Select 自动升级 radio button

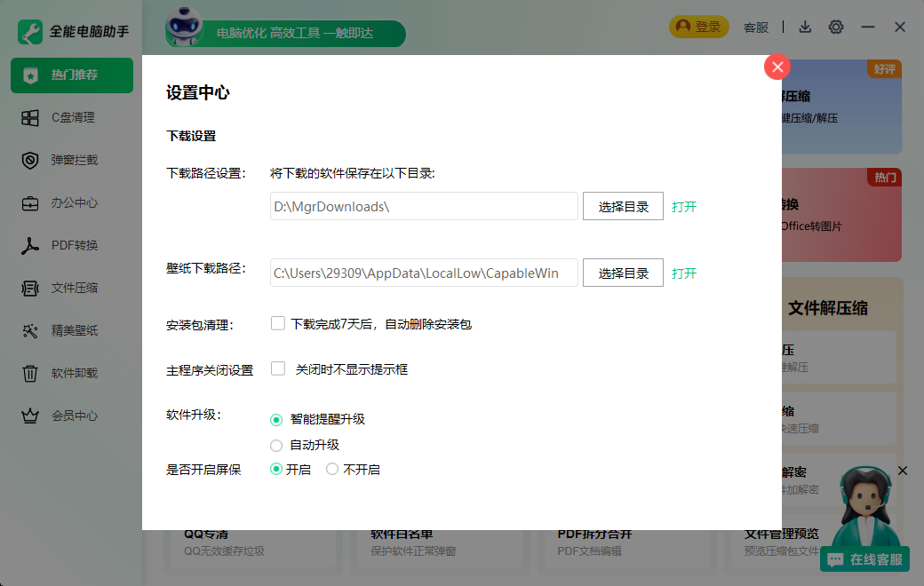[x=276, y=445]
